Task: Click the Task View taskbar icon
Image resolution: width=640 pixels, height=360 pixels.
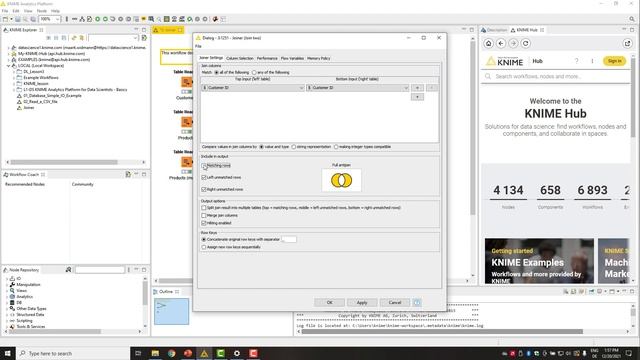Action: point(138,353)
